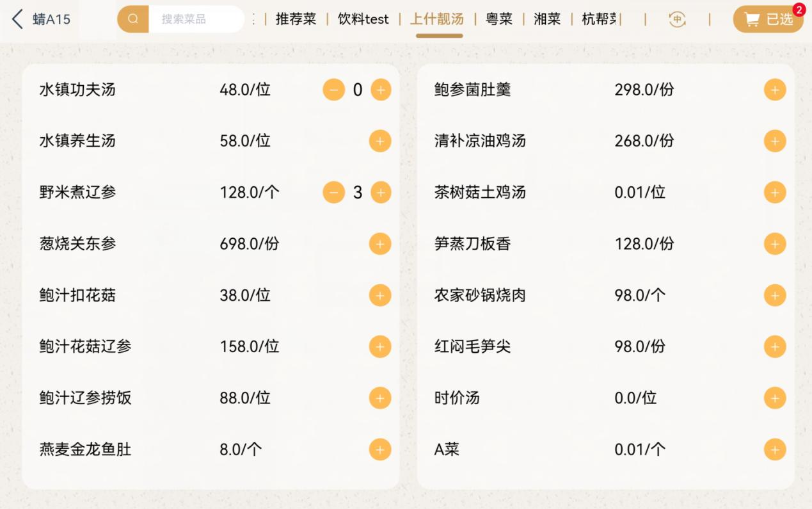
Task: Increase 水镇功夫汤 quantity with plus
Action: 381,90
